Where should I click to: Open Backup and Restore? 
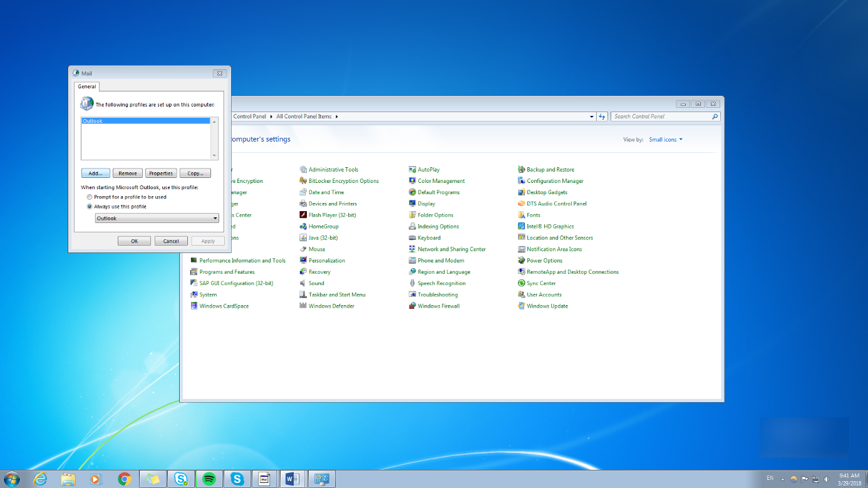(x=545, y=170)
